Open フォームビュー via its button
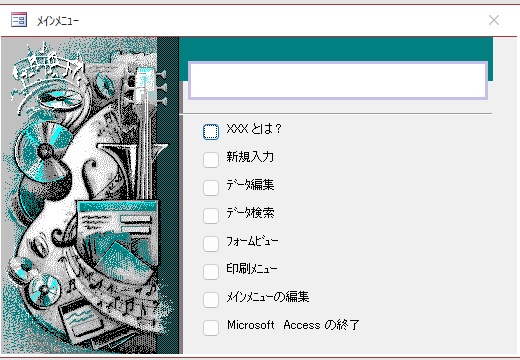 click(211, 244)
